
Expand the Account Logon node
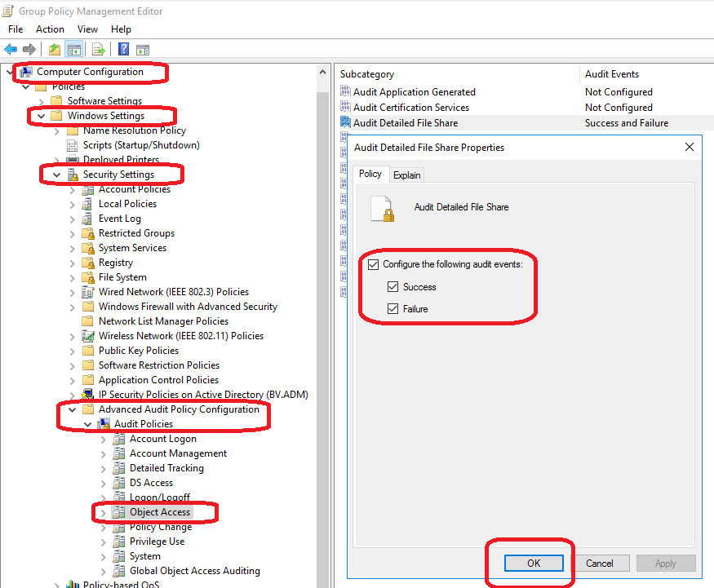103,439
